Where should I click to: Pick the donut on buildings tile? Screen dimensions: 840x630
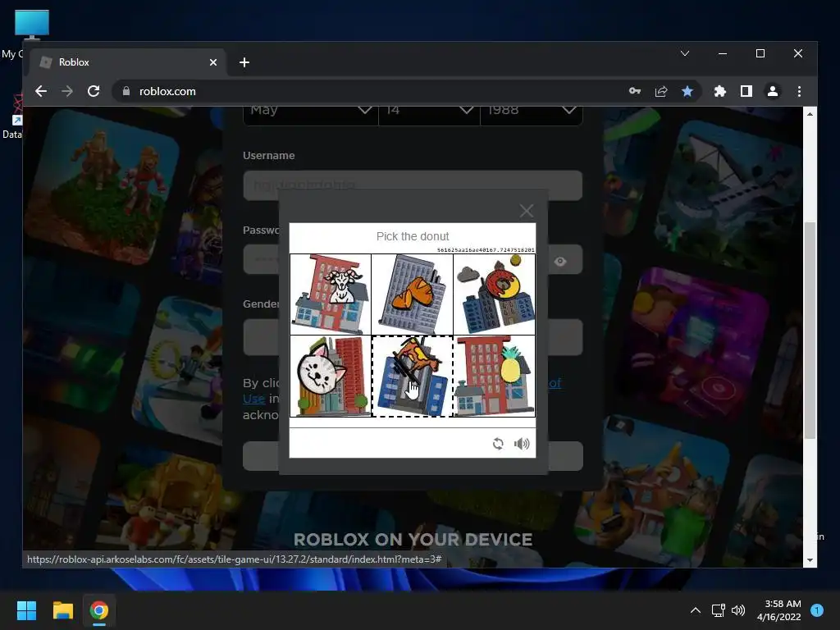(x=494, y=294)
